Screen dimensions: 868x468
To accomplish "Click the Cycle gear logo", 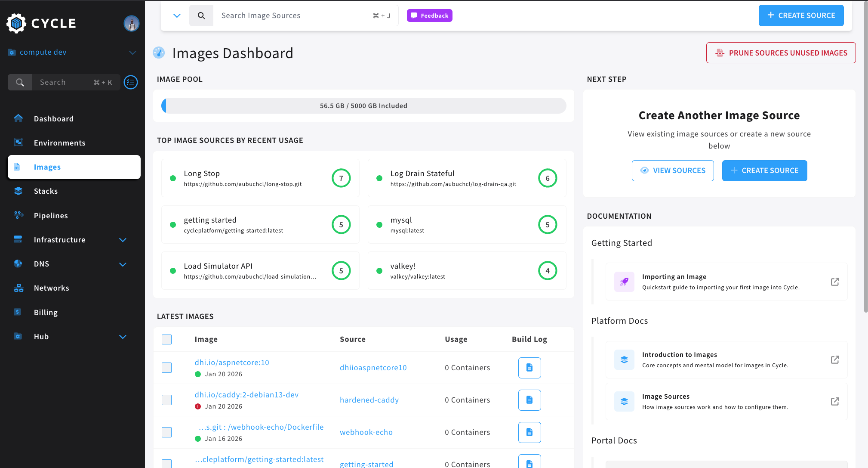I will pos(16,23).
